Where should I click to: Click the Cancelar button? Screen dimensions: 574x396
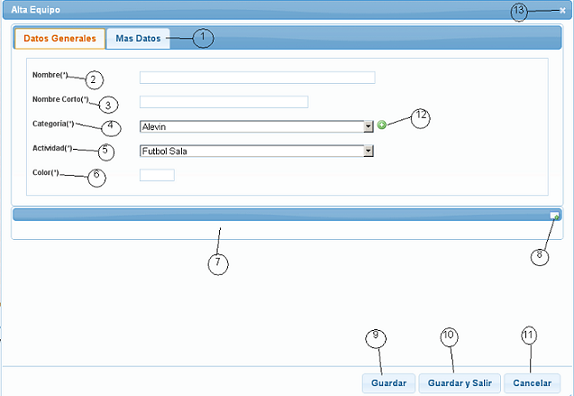click(532, 383)
